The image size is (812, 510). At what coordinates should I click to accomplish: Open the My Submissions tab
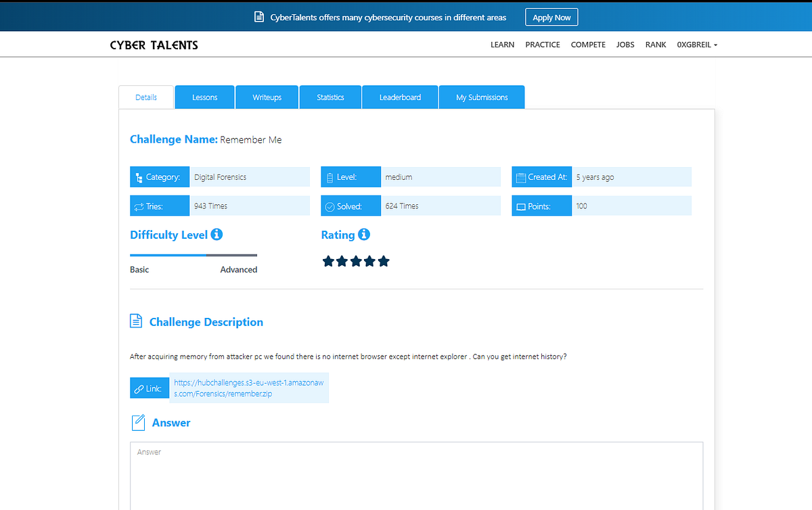pyautogui.click(x=482, y=97)
